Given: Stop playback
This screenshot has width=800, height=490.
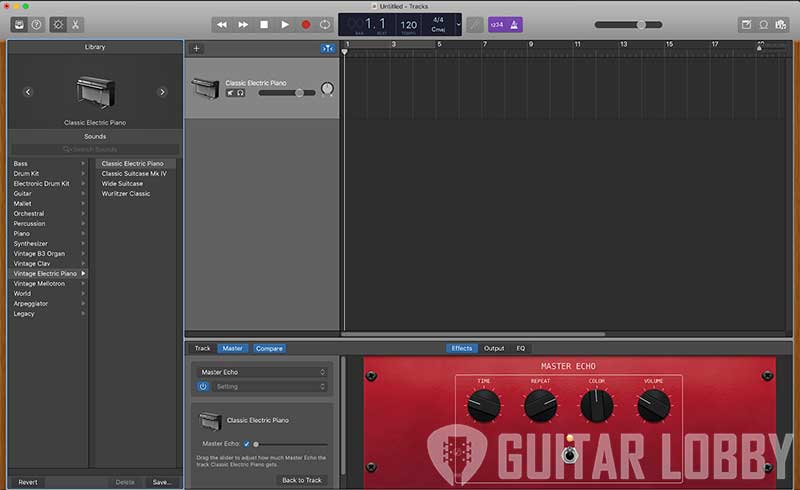Looking at the screenshot, I should click(x=264, y=24).
